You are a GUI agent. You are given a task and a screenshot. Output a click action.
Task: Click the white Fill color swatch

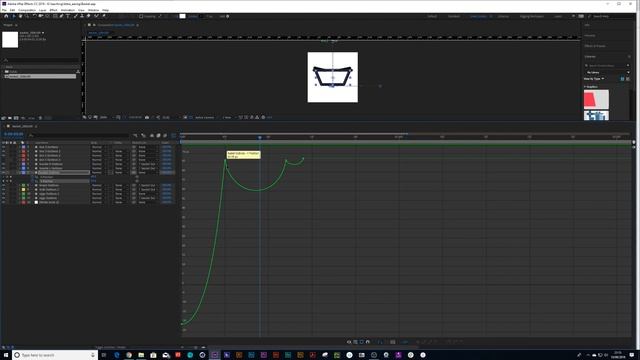coord(182,16)
